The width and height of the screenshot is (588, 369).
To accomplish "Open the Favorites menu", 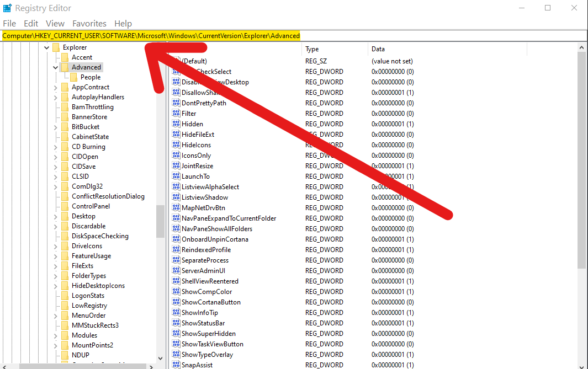I will click(89, 24).
